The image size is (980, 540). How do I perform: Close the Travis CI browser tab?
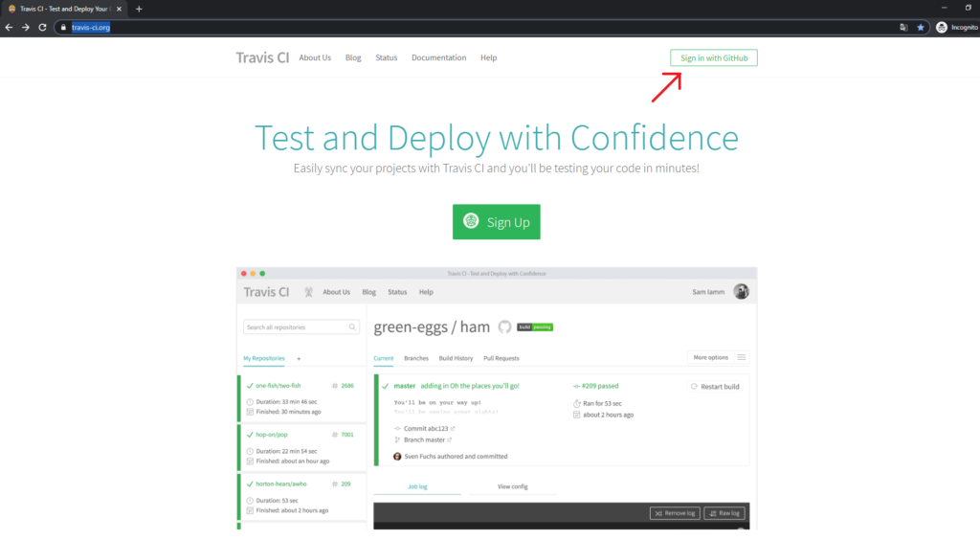[x=119, y=9]
